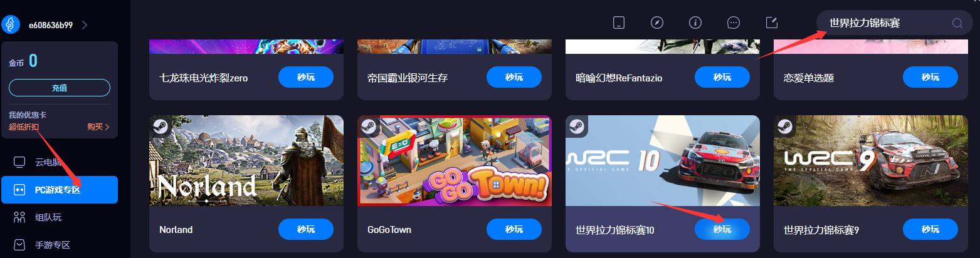Click 秒玩 for GoGoTown
This screenshot has height=258, width=980.
pyautogui.click(x=514, y=229)
